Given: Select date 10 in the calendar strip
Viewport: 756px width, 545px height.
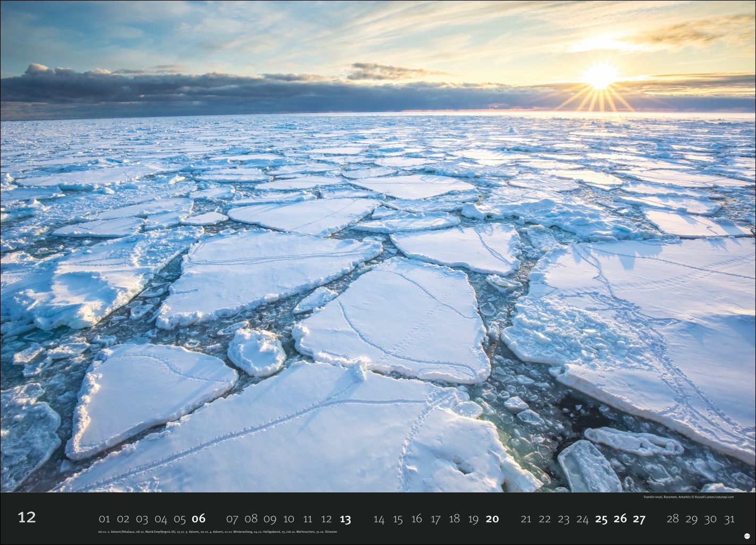Looking at the screenshot, I should [x=288, y=519].
